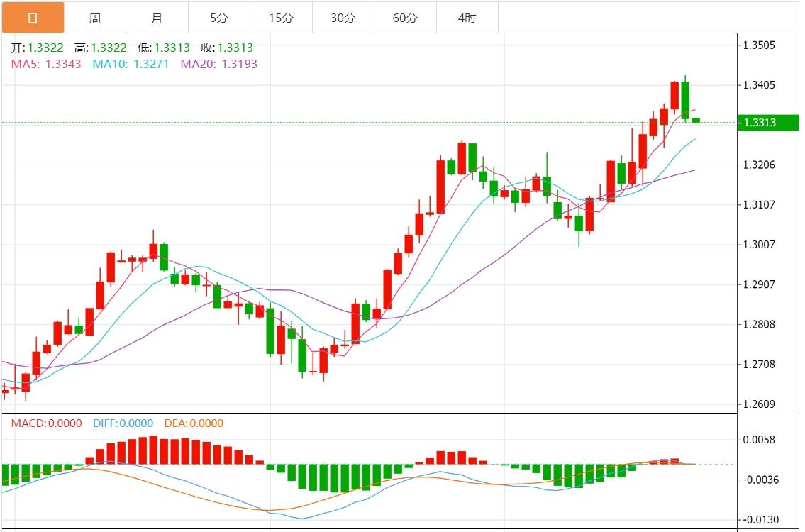
Task: Click the MACD value label
Action: (x=46, y=423)
